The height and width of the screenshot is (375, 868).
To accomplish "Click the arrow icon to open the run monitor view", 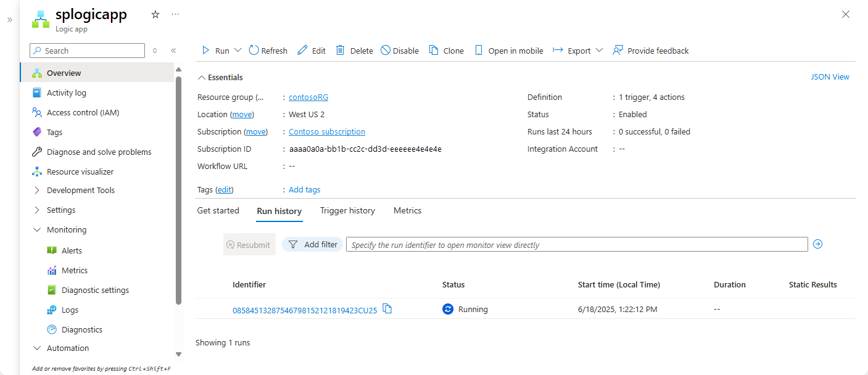I will [818, 244].
